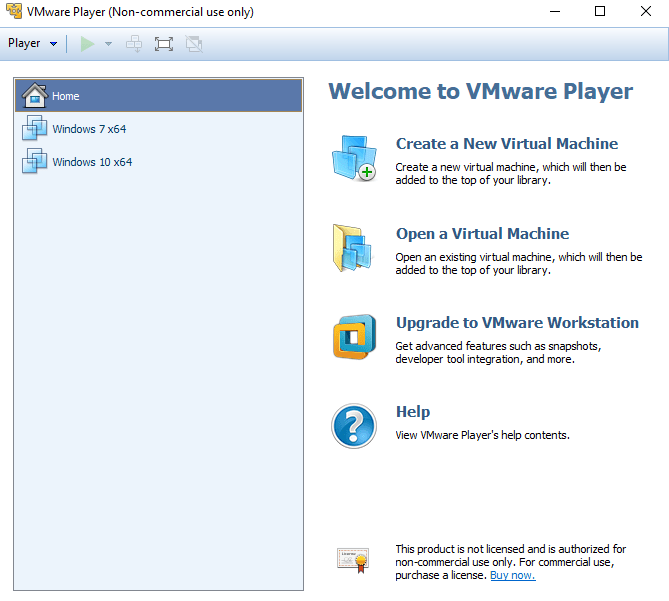
Task: Click the Home house icon
Action: [35, 95]
